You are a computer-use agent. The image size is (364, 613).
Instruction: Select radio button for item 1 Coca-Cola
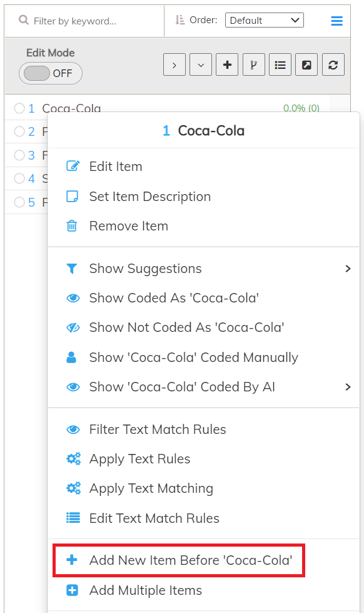click(x=19, y=108)
